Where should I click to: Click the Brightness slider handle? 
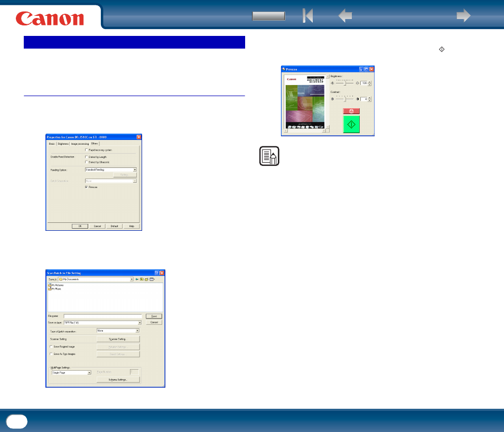pyautogui.click(x=345, y=83)
